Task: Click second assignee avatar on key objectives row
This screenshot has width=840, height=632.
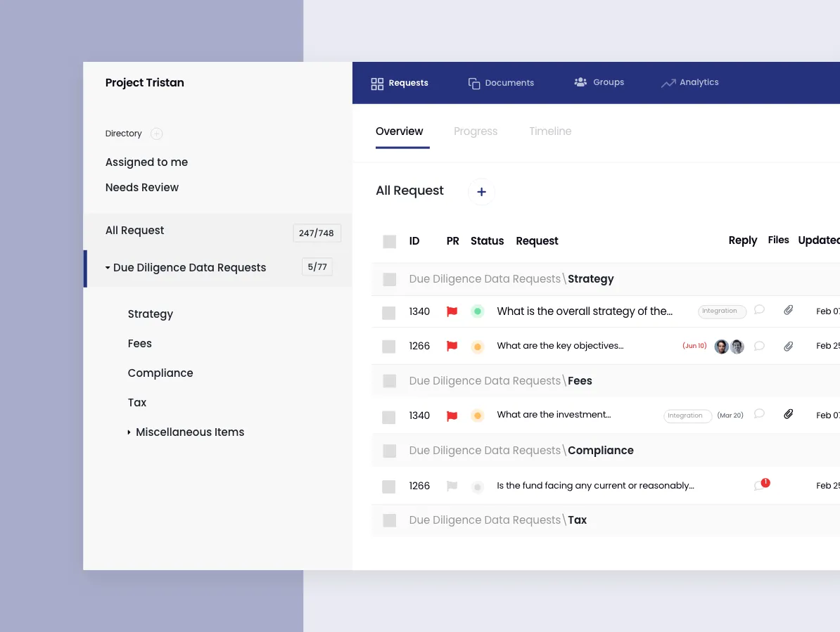Action: click(x=738, y=347)
